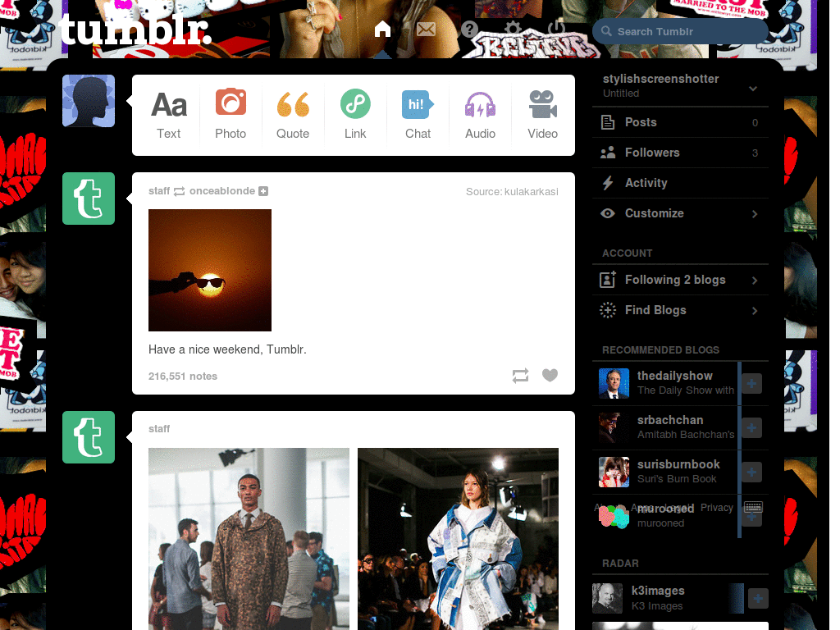The width and height of the screenshot is (840, 630).
Task: Click the Activity lightning bolt icon
Action: click(608, 183)
